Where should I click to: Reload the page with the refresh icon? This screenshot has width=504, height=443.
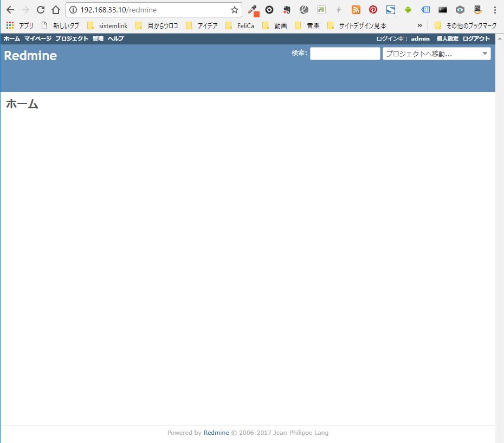[x=41, y=10]
